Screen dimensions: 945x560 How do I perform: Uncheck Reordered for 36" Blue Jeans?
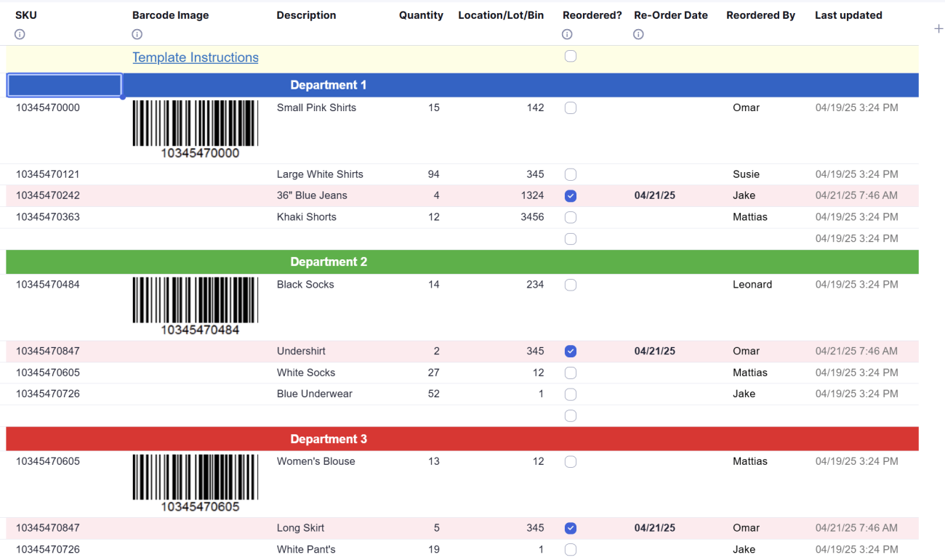tap(571, 195)
